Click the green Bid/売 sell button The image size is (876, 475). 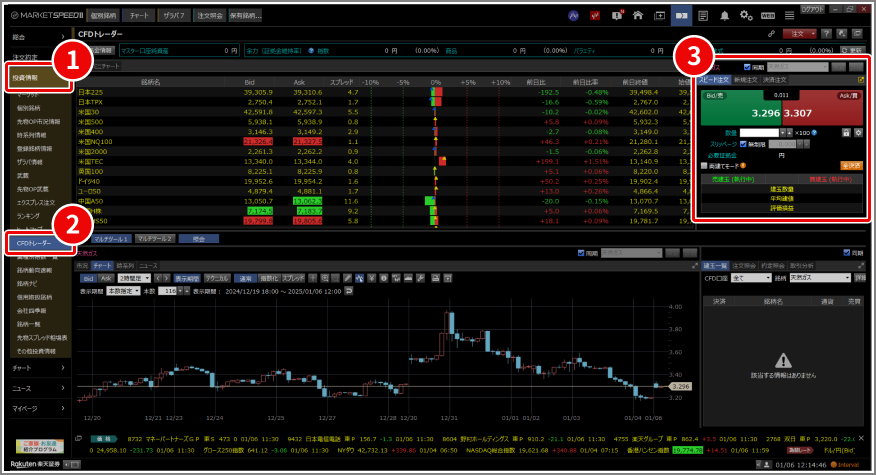click(741, 107)
